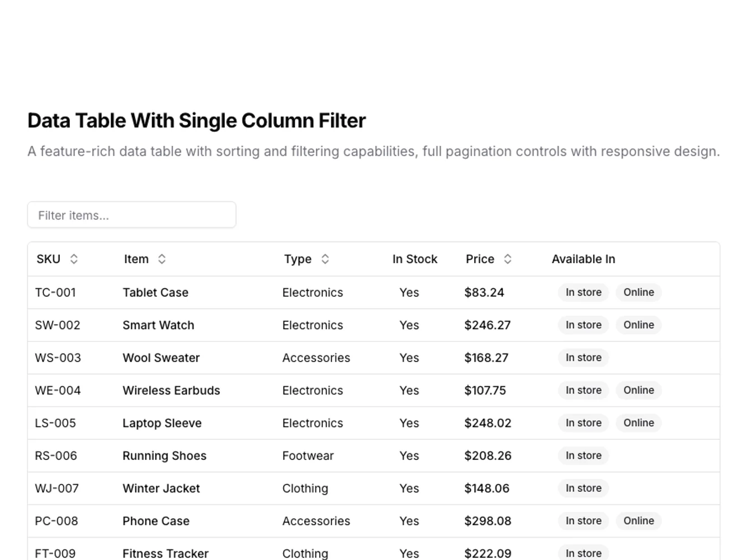Image resolution: width=747 pixels, height=560 pixels.
Task: Expand sorting options on the Price column
Action: (507, 259)
